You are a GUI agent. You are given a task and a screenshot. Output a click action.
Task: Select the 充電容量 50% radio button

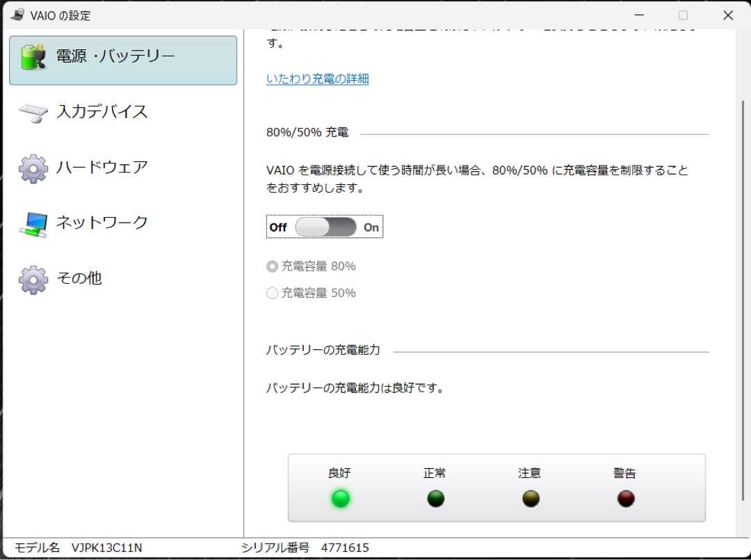(x=272, y=293)
